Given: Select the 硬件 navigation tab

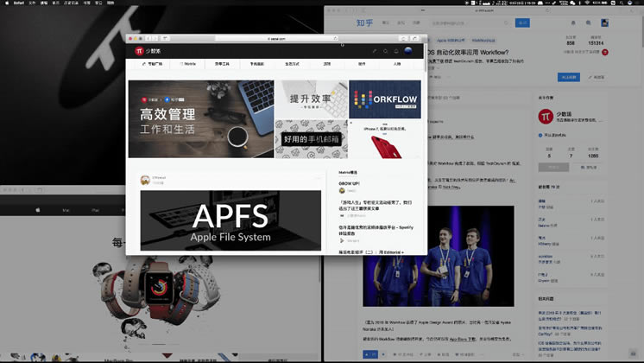Looking at the screenshot, I should coord(362,64).
